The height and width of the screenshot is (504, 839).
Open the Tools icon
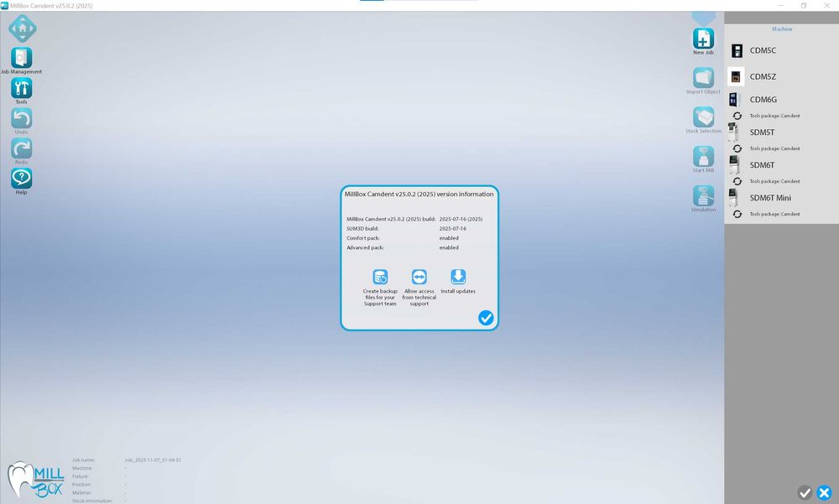pyautogui.click(x=22, y=88)
